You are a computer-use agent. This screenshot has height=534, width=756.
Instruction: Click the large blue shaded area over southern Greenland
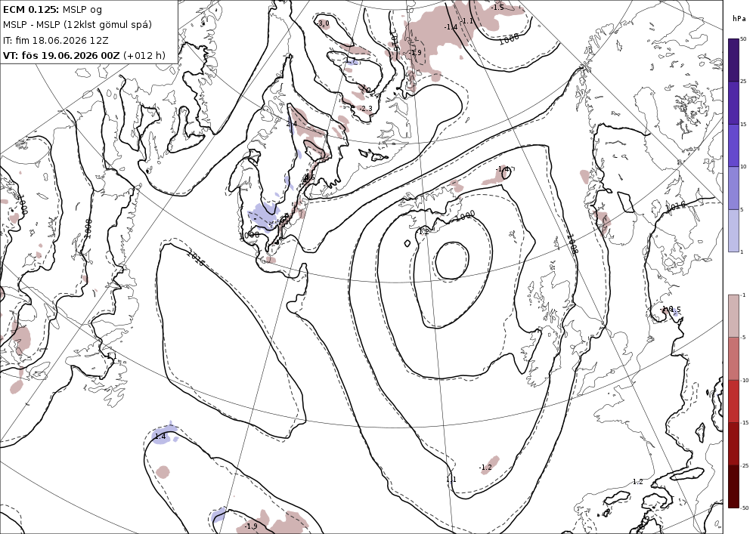point(263,213)
